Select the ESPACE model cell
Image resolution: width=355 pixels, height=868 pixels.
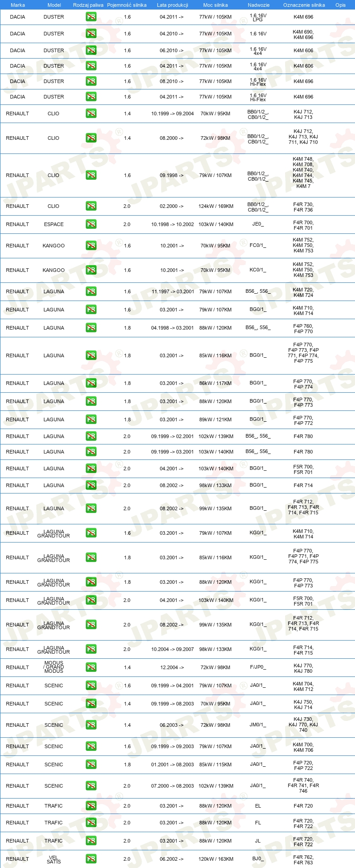pyautogui.click(x=54, y=224)
